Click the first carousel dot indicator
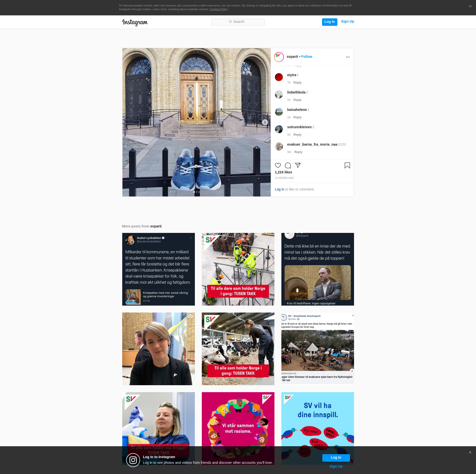This screenshot has height=474, width=476. point(194,192)
